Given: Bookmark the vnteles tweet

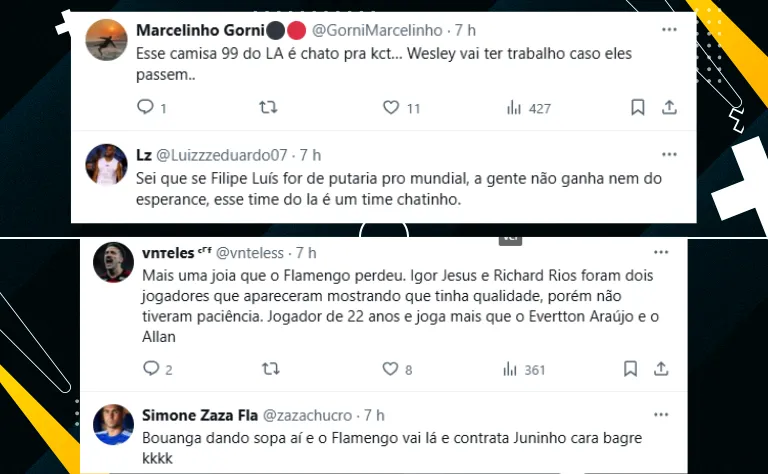Looking at the screenshot, I should 631,369.
